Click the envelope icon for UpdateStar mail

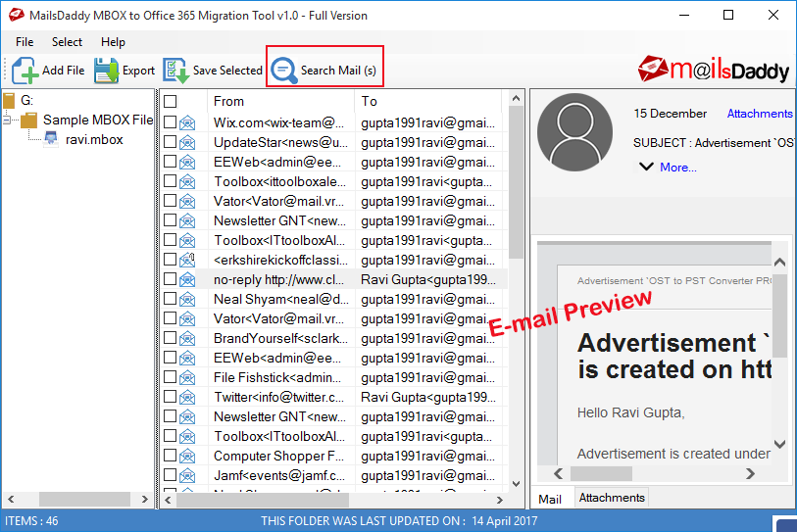(187, 143)
